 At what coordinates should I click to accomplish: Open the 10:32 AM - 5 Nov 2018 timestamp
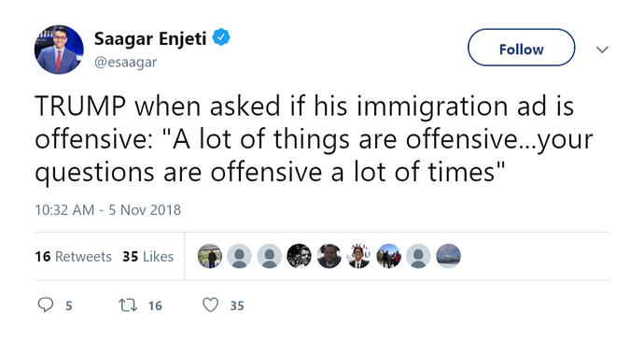pos(108,210)
